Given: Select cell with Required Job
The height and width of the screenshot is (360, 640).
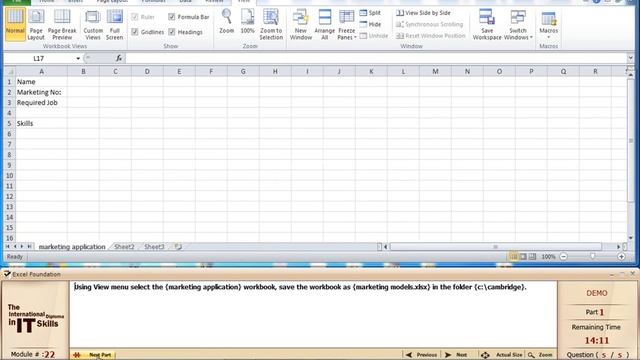Looking at the screenshot, I should point(41,102).
